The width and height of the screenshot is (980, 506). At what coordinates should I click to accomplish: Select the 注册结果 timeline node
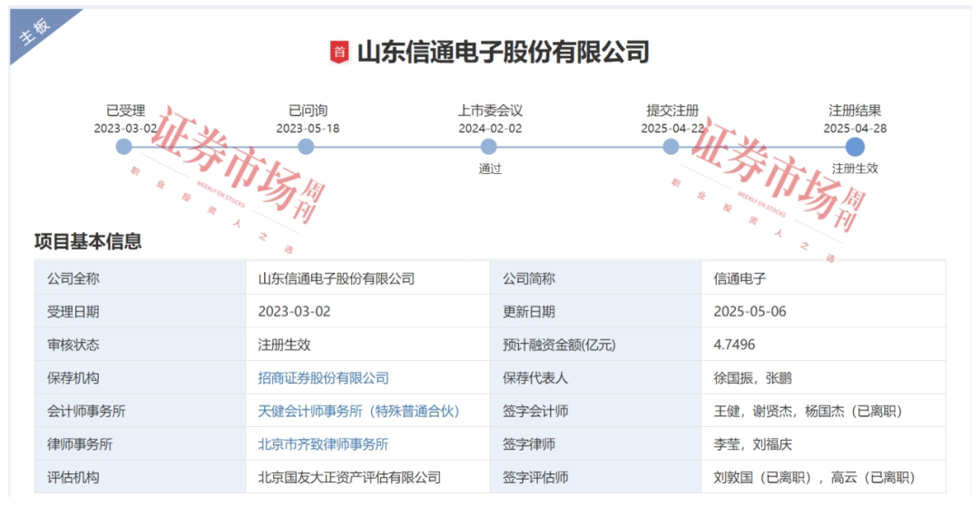(x=855, y=147)
